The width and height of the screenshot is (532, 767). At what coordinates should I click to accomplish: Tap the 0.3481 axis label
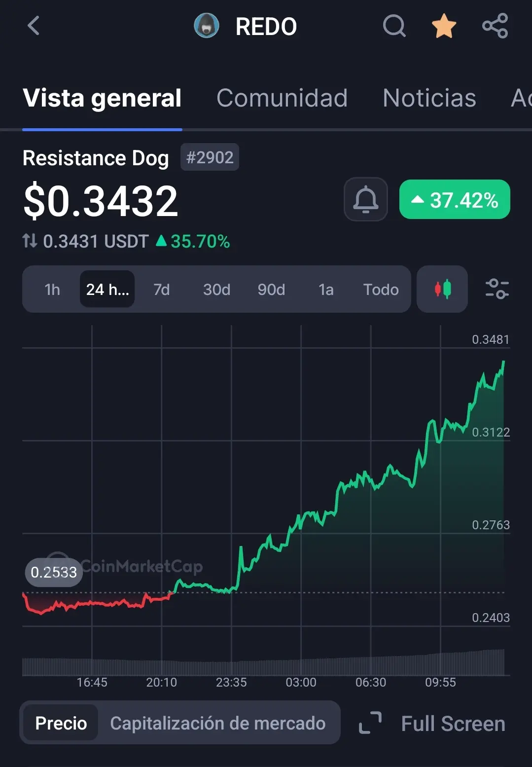click(x=491, y=339)
